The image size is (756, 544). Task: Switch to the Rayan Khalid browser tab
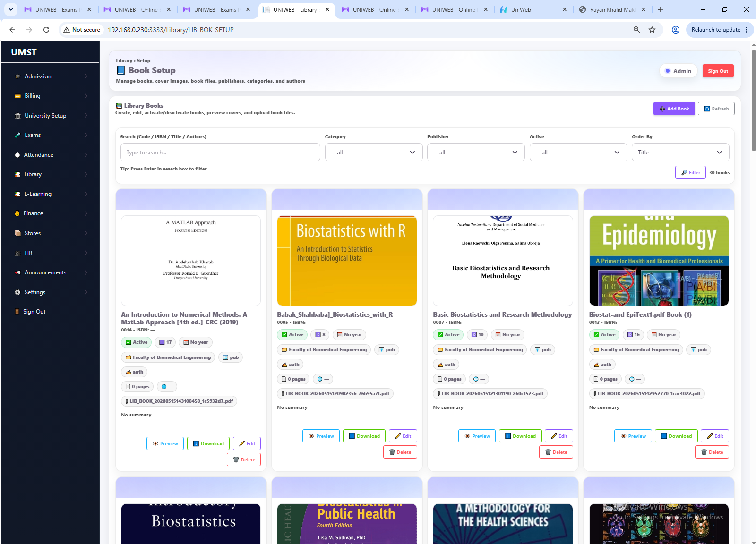(612, 9)
